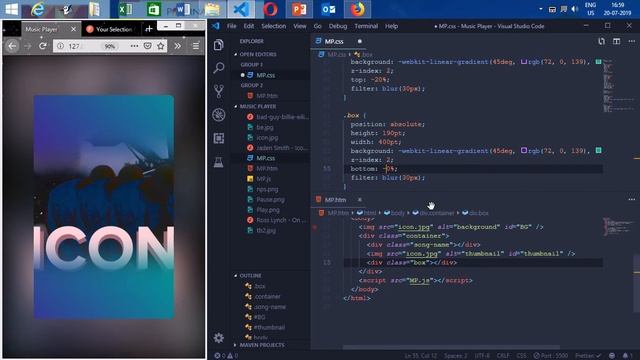640x360 pixels.
Task: Click the Firefox back button
Action: 12,46
